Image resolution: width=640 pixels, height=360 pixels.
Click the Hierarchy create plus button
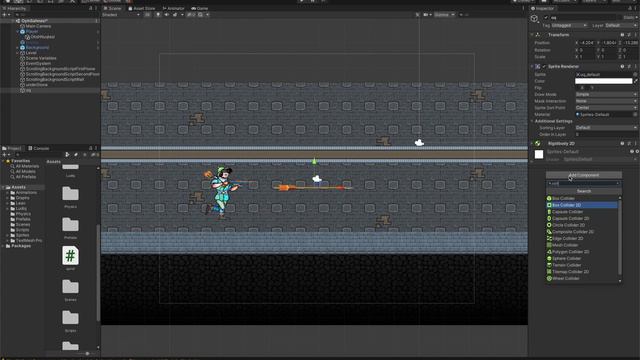5,15
